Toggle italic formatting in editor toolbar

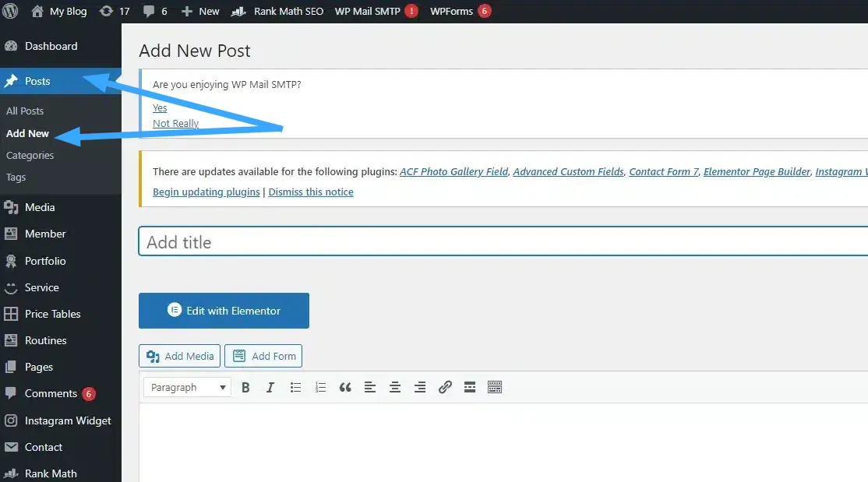pos(270,387)
